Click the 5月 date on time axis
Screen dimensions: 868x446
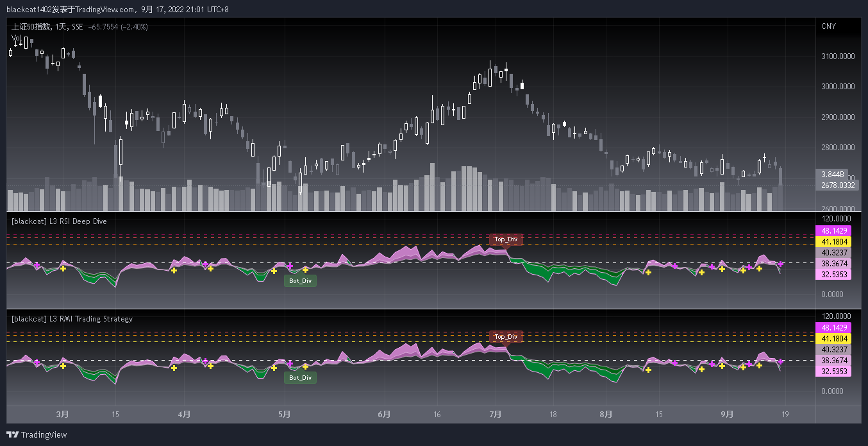(x=285, y=414)
